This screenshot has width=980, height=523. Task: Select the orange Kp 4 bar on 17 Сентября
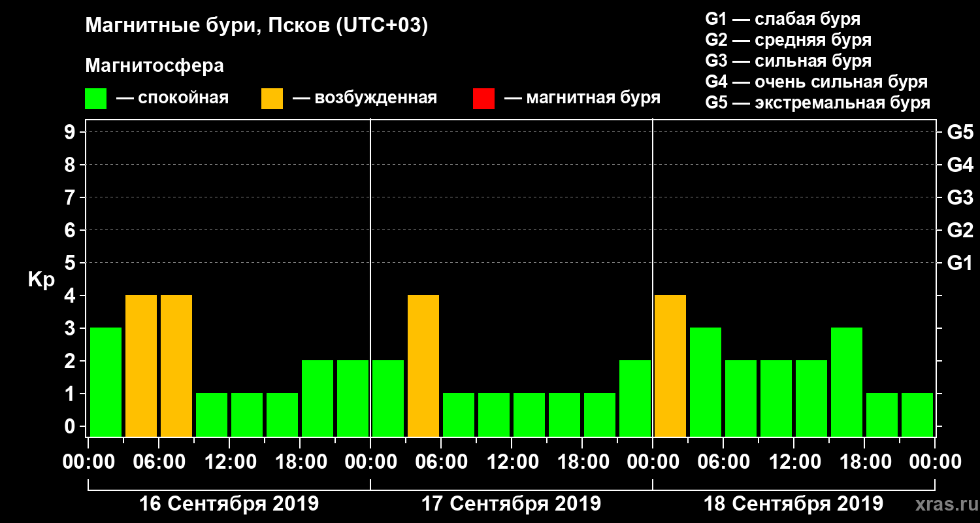tap(423, 365)
